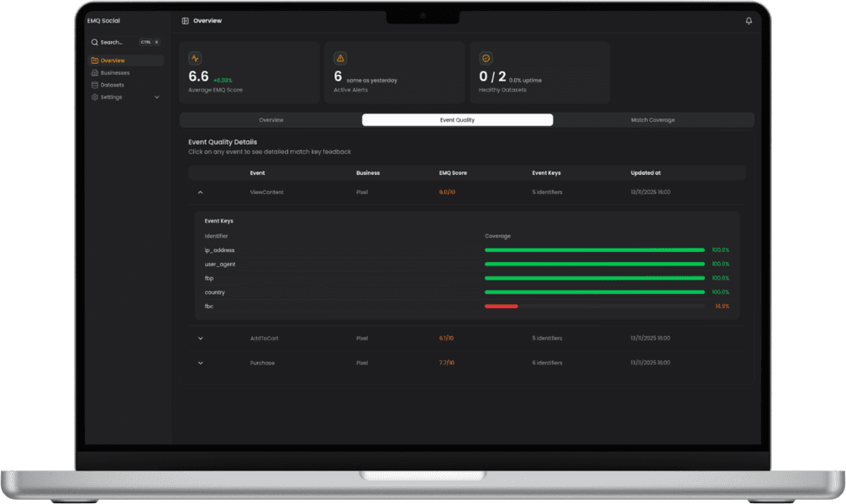The image size is (846, 504).
Task: Click the EMQ Social brand title
Action: coord(103,20)
